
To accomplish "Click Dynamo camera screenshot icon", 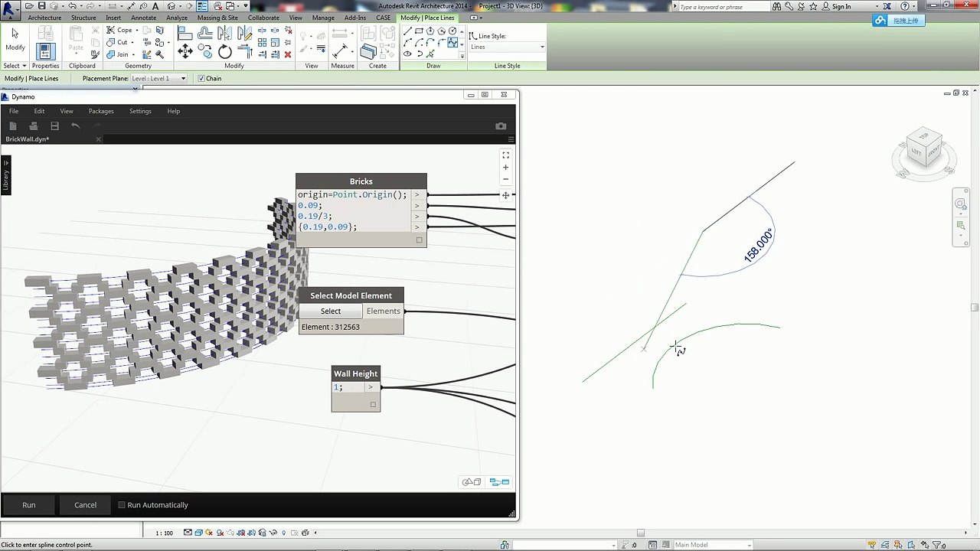I will [501, 126].
